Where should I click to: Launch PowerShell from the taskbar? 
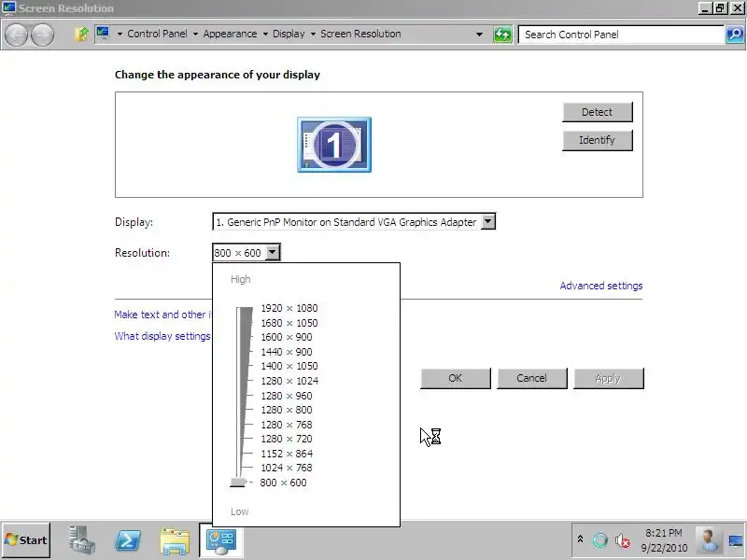point(128,540)
